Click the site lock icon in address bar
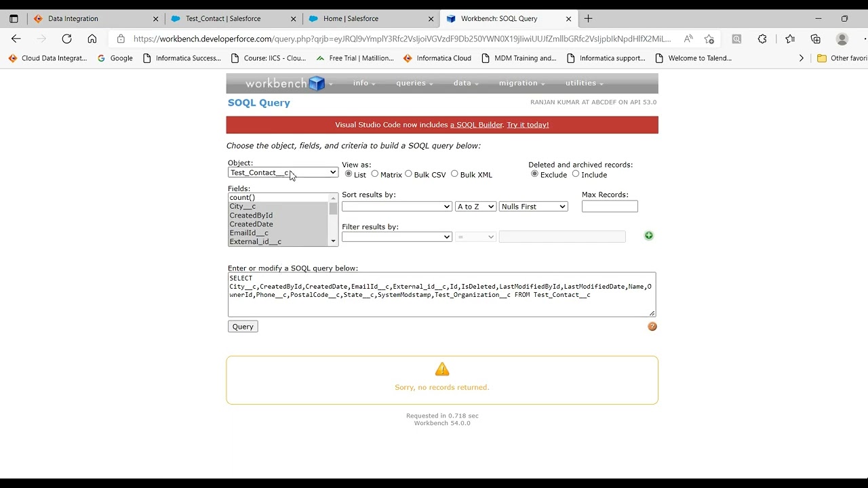 (x=121, y=39)
